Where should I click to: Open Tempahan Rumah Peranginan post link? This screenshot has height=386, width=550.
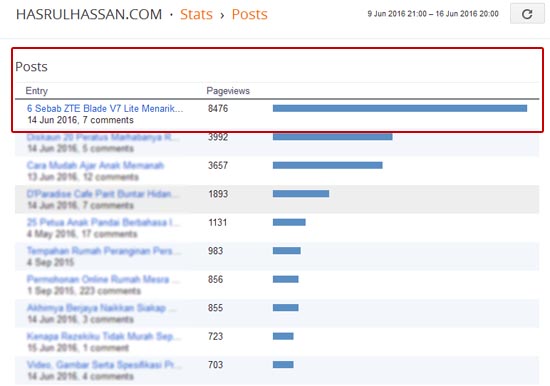(103, 251)
